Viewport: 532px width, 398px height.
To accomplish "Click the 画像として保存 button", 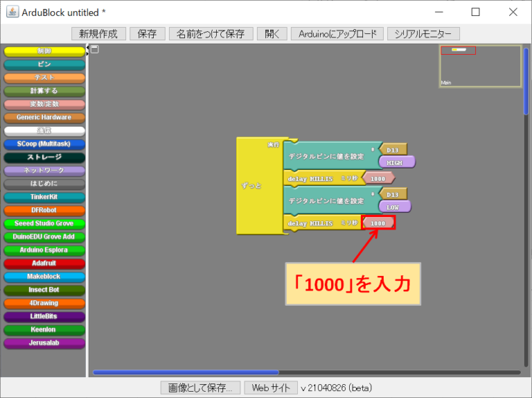I will pos(200,388).
